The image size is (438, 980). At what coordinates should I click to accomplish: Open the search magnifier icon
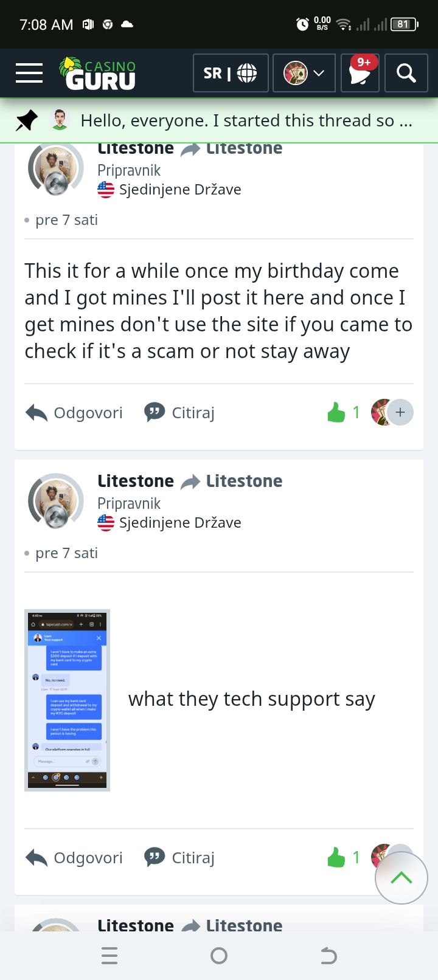(406, 73)
